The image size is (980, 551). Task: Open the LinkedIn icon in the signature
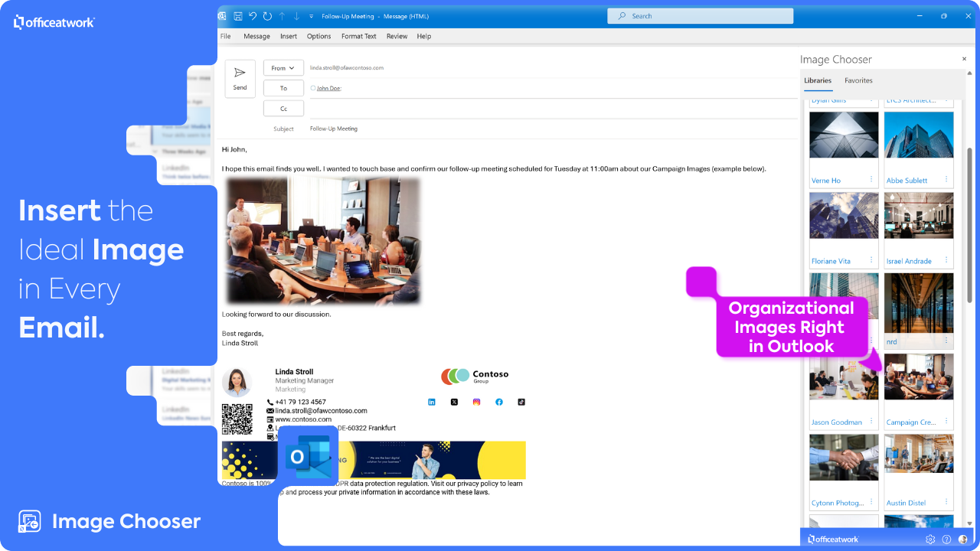click(432, 402)
